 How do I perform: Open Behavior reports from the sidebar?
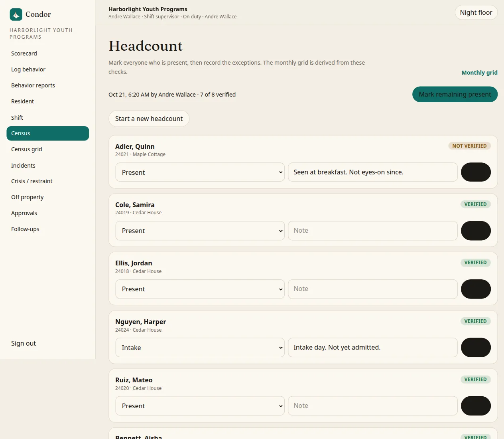click(47, 85)
